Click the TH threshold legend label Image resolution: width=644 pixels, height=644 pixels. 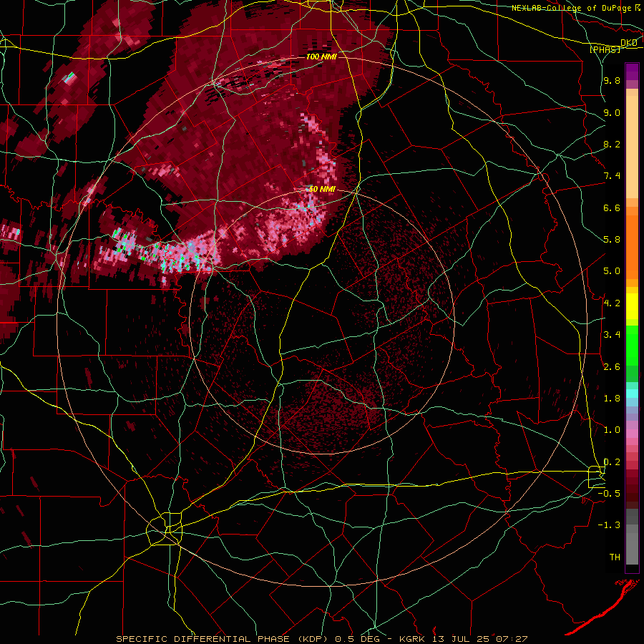coord(615,557)
